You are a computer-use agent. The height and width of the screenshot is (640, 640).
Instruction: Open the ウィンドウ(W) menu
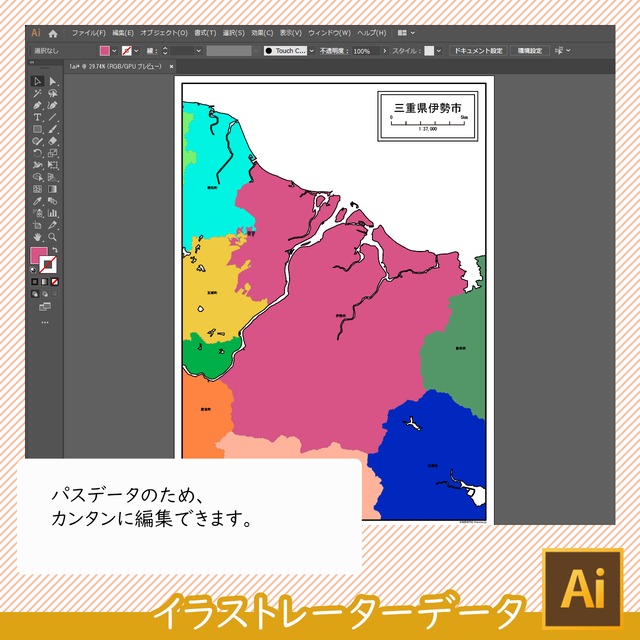(x=329, y=33)
